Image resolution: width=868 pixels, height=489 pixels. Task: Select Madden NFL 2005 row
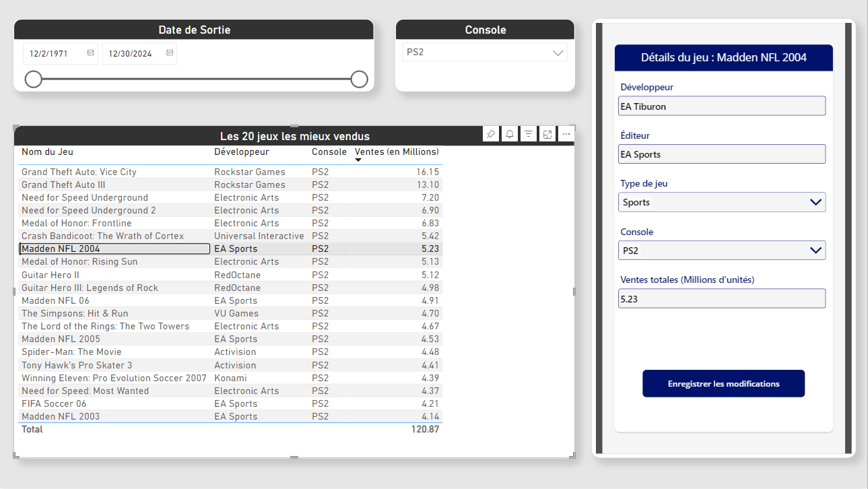pyautogui.click(x=230, y=339)
